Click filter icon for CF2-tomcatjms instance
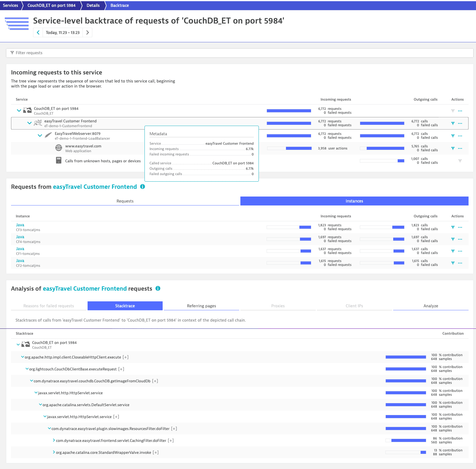Image resolution: width=476 pixels, height=469 pixels. tap(453, 263)
